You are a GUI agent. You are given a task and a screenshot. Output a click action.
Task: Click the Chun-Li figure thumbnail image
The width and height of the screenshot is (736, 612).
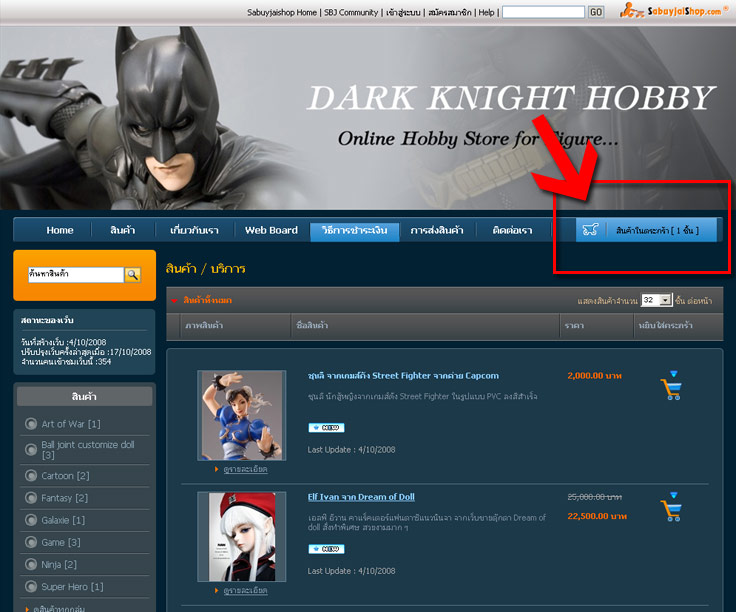point(242,415)
